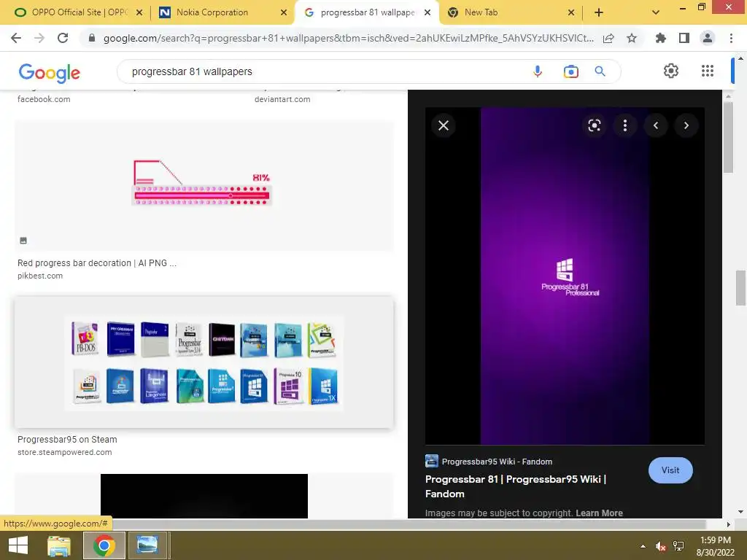The width and height of the screenshot is (747, 560).
Task: Open the photo viewer taskbar app
Action: pos(147,545)
